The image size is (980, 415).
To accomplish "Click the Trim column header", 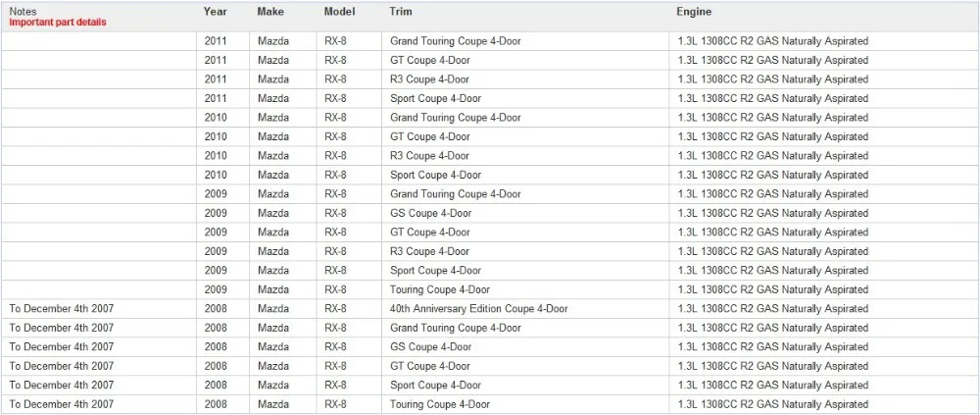I will point(400,12).
